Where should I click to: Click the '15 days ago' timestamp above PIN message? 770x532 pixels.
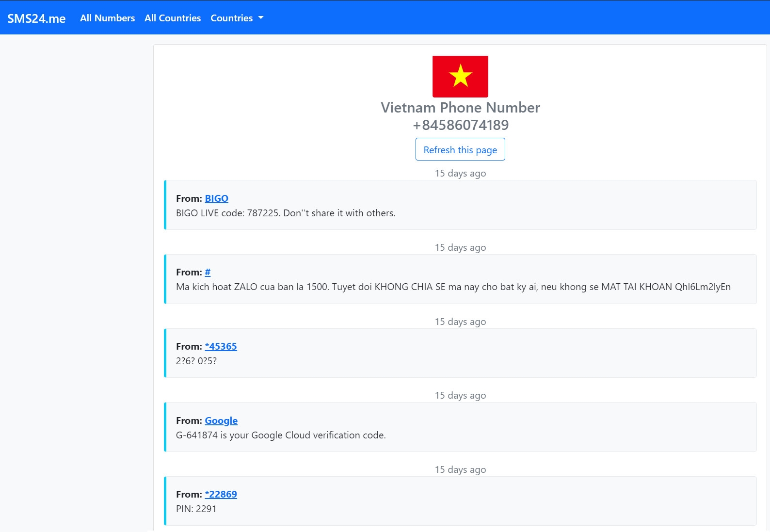coord(460,469)
